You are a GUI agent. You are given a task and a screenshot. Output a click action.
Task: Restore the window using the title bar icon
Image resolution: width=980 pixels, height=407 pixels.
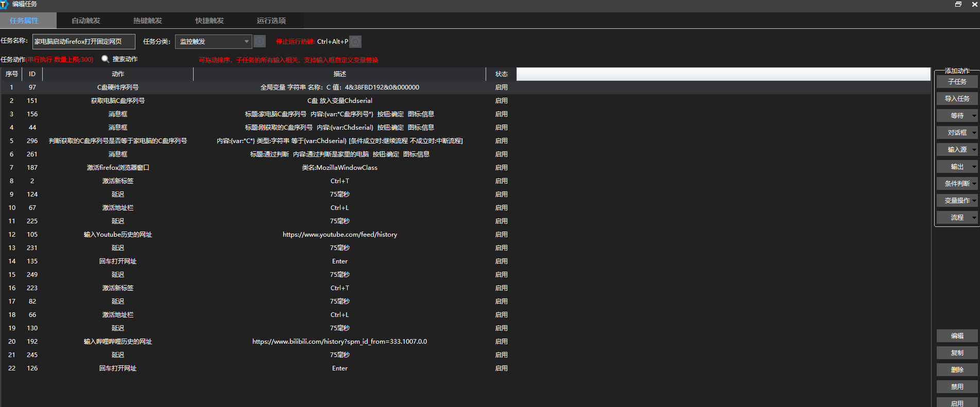click(x=958, y=4)
